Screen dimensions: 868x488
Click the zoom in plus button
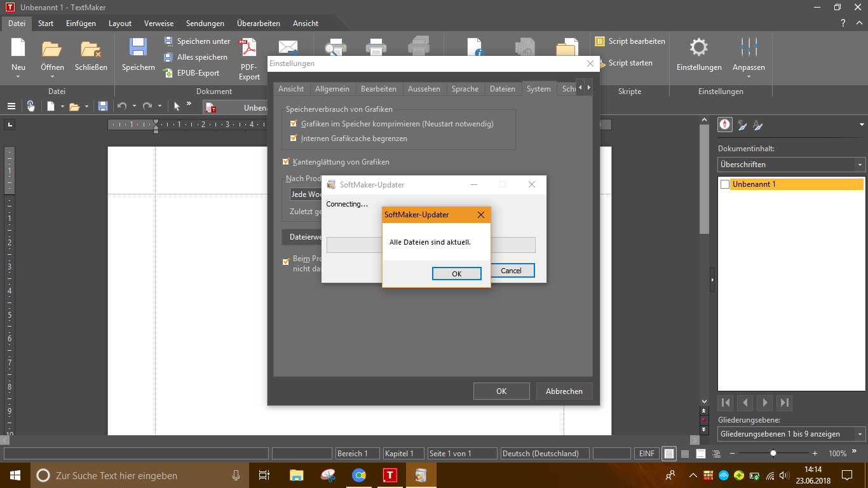click(815, 454)
